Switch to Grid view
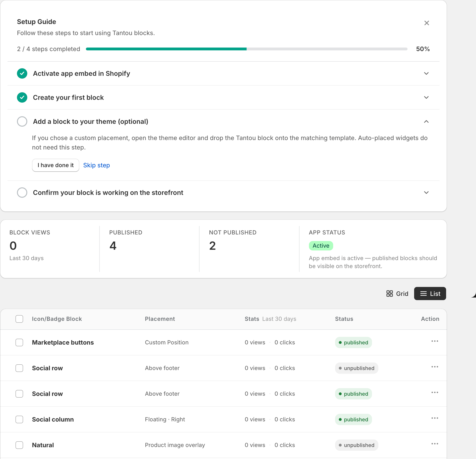The image size is (476, 459). click(x=397, y=294)
